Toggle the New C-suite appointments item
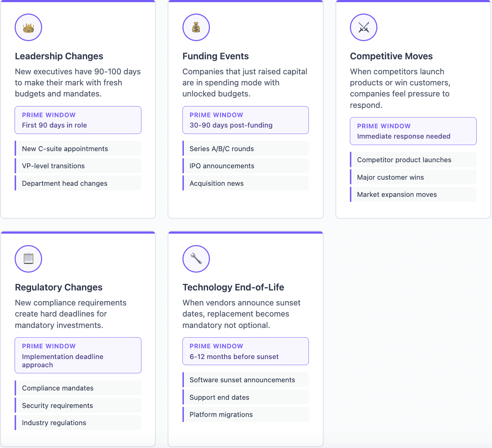Screen dimensions: 492x448 [78, 149]
